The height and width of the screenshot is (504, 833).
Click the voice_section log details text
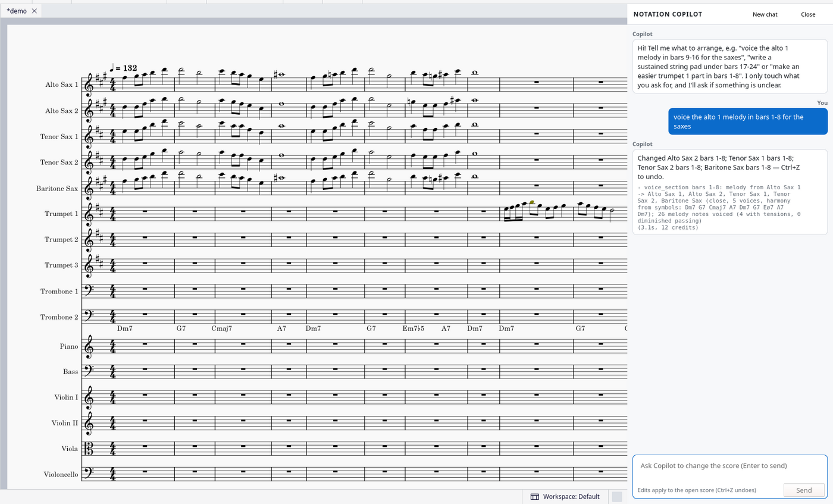[x=718, y=208]
